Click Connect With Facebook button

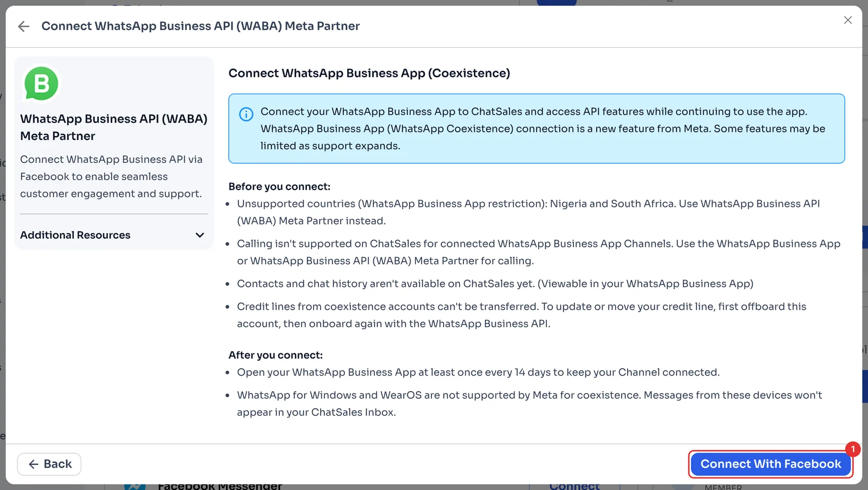pos(770,464)
